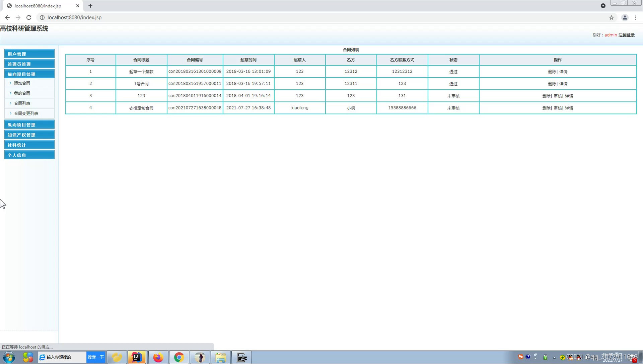The width and height of the screenshot is (643, 364).
Task: Click the four-color clover taskbar icon
Action: 28,357
